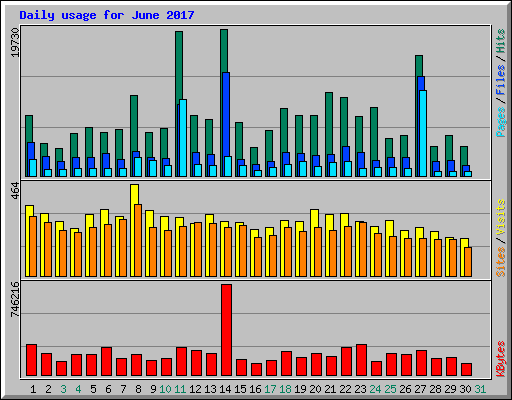
Task: Click day 21 on the date axis
Action: click(x=330, y=389)
